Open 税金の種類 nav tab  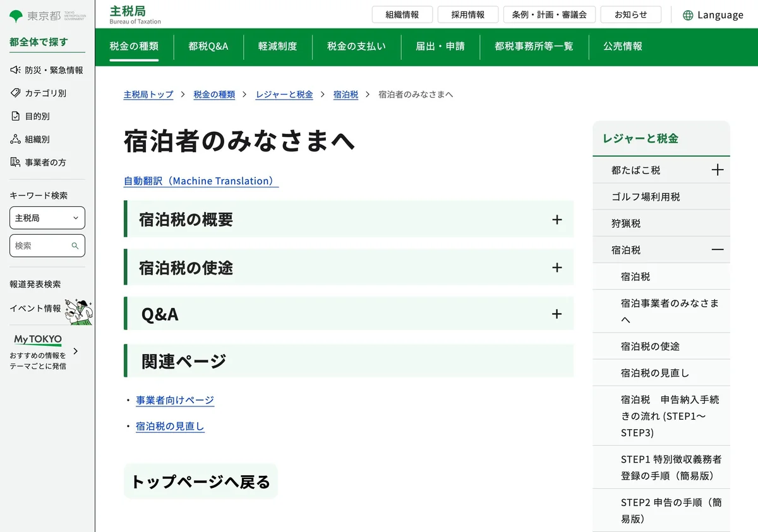pos(134,46)
